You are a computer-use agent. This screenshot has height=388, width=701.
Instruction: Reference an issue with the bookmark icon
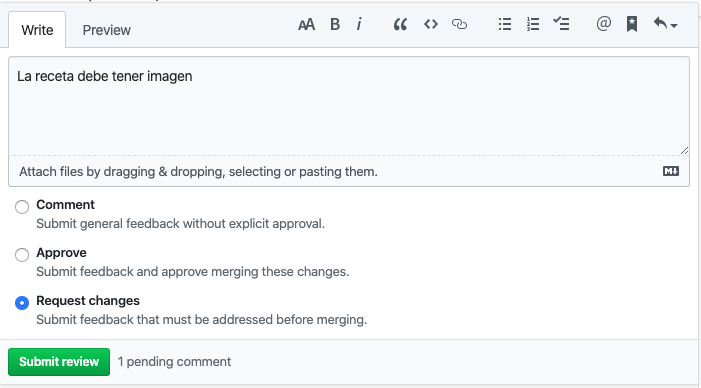tap(632, 24)
